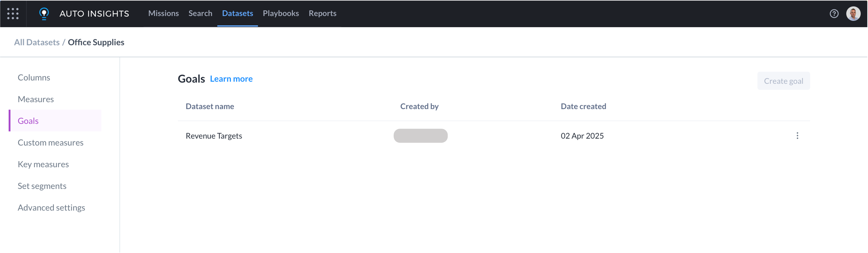This screenshot has height=253, width=868.
Task: Open Key measures in the sidebar
Action: pos(43,164)
